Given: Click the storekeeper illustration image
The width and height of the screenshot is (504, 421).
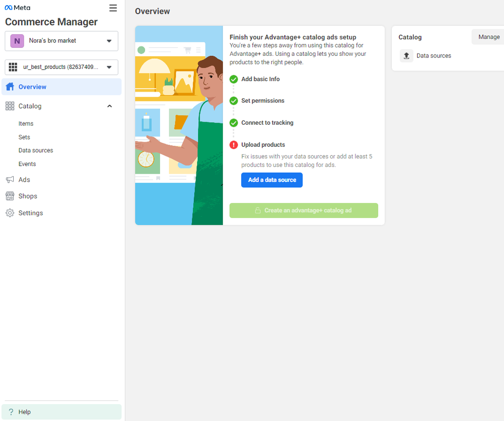Looking at the screenshot, I should pos(179,125).
